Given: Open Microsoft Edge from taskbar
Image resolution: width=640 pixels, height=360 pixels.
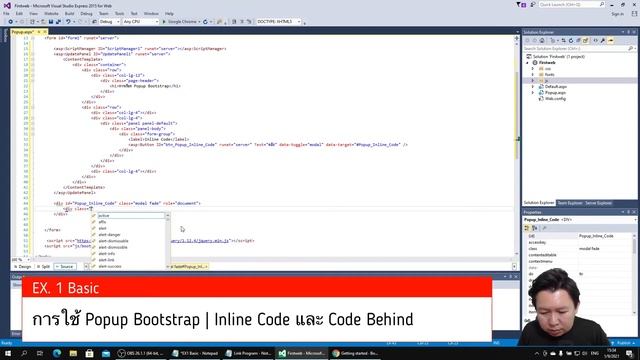Looking at the screenshot, I should [x=57, y=353].
